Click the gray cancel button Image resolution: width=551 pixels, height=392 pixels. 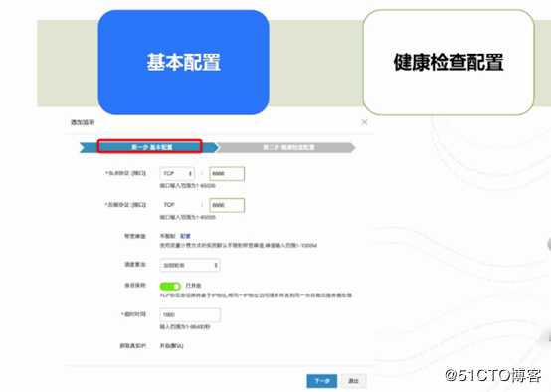pos(353,381)
